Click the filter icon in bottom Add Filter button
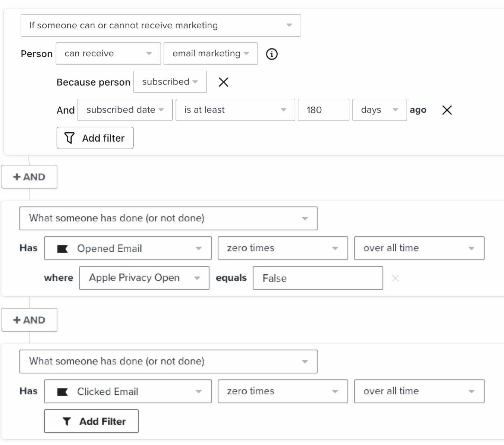Viewport: 504px width, 445px height. (x=66, y=421)
